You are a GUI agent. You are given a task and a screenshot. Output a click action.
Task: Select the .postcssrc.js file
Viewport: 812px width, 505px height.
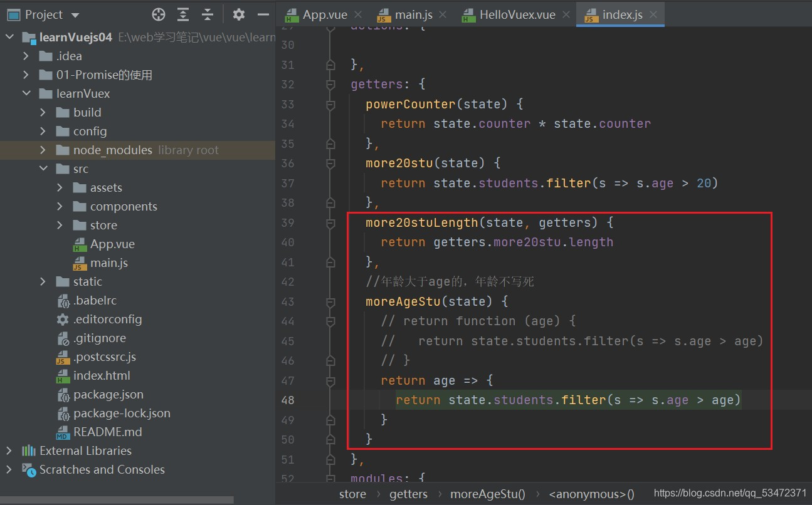click(x=105, y=357)
